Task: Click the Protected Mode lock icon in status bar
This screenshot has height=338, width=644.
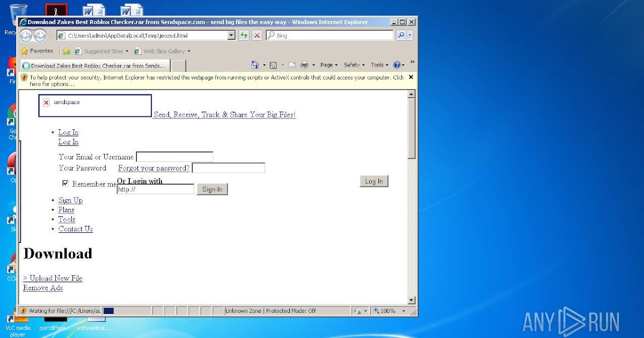Action: (x=357, y=311)
